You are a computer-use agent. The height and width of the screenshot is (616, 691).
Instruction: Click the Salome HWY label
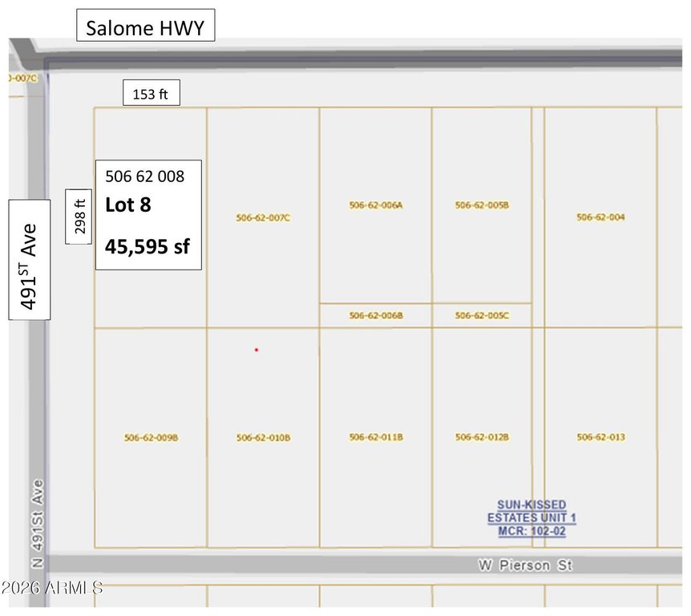145,26
